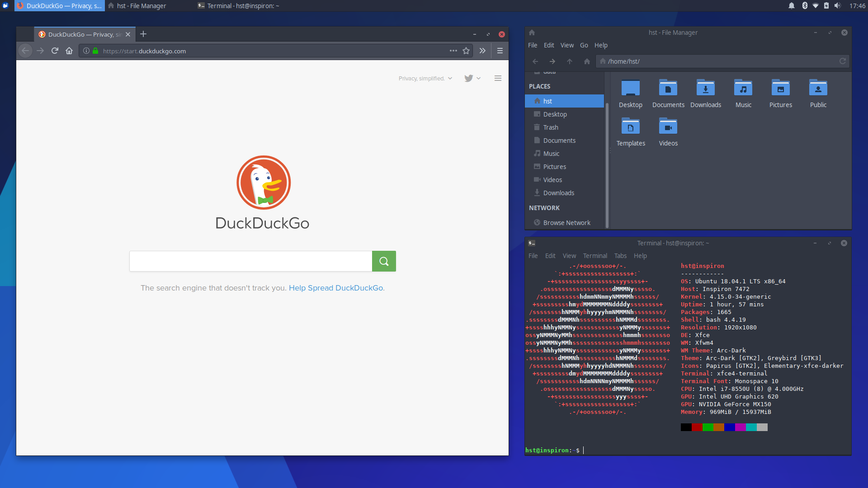Select Pictures in the Places sidebar

(564, 167)
